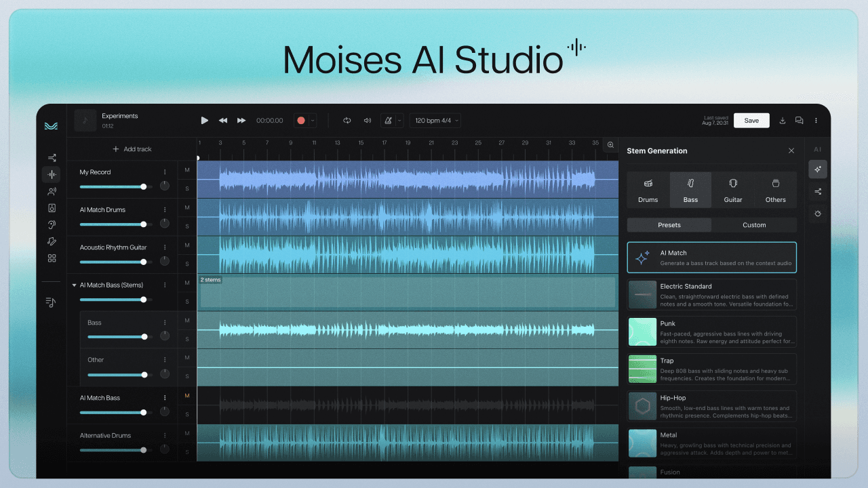
Task: Open Alternative Drums track options menu
Action: [x=165, y=436]
